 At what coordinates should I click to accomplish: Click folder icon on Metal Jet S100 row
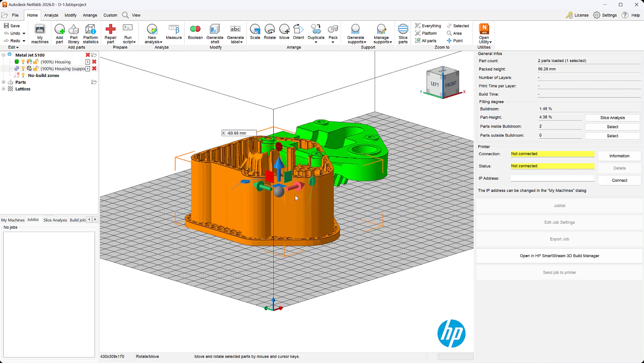coord(94,55)
